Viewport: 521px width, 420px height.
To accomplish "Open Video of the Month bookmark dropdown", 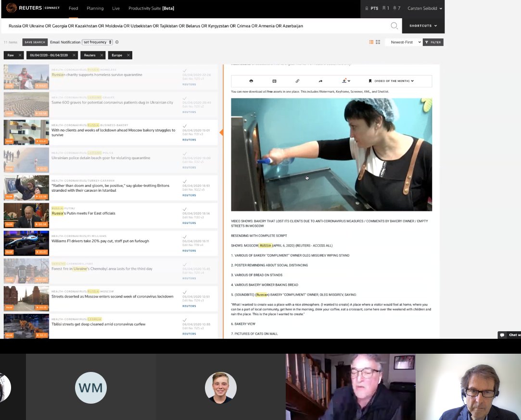I will pos(391,81).
